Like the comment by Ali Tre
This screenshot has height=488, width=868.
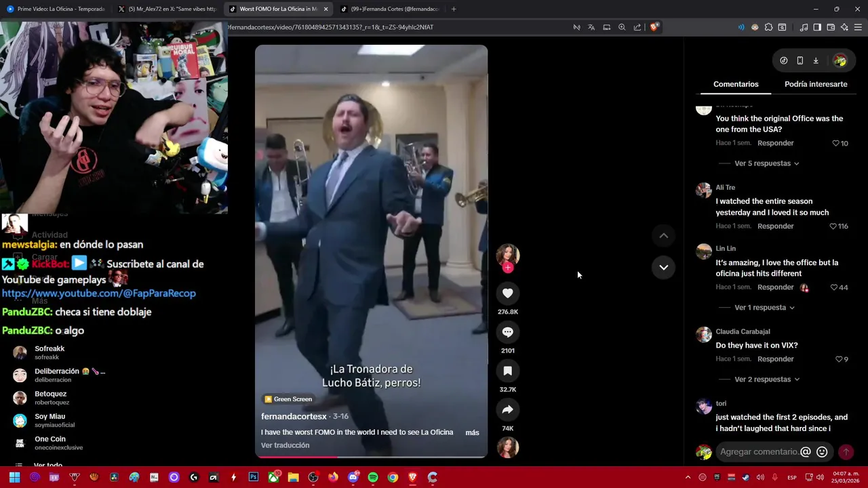tap(833, 226)
